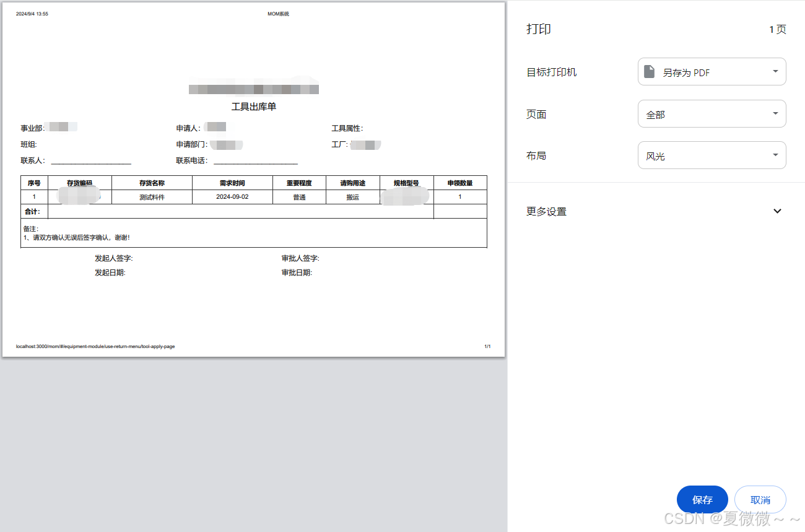Click the 2024-09-02 date cell in table
The height and width of the screenshot is (532, 805).
point(232,197)
